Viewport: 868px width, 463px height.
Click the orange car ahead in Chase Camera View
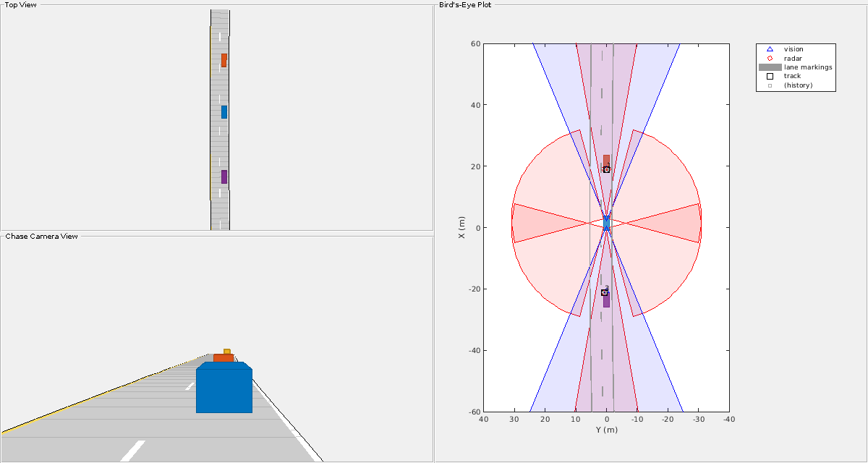click(224, 357)
